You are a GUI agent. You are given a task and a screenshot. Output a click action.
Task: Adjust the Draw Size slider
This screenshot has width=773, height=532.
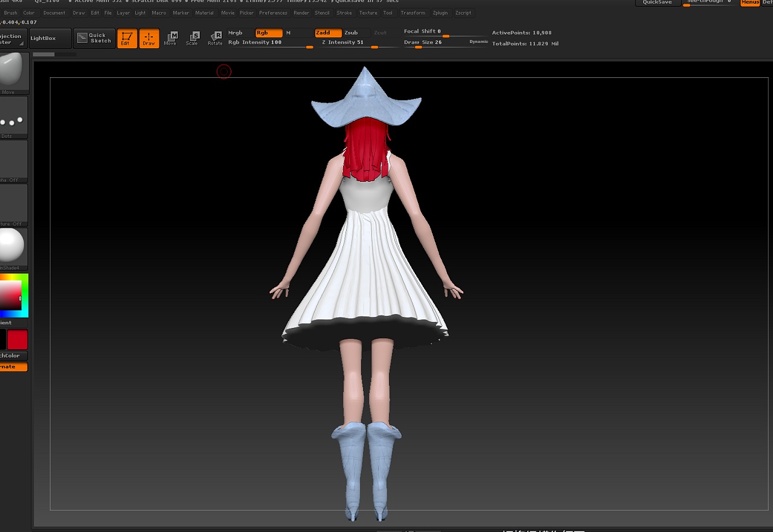click(435, 43)
